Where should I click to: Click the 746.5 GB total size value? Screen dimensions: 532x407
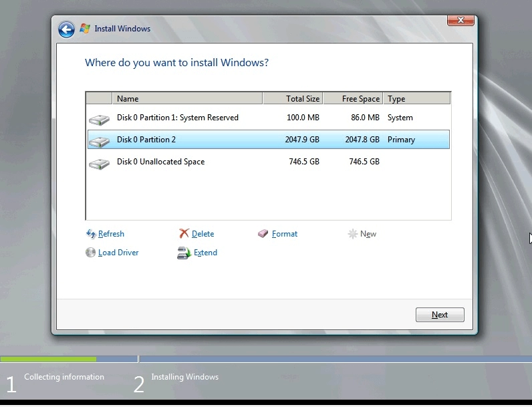(304, 162)
